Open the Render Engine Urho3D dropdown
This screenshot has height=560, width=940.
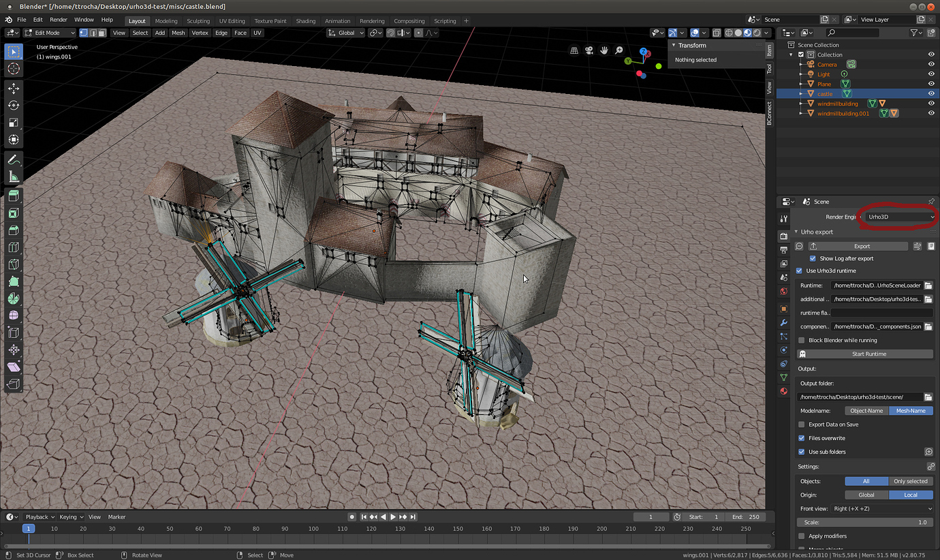tap(900, 217)
